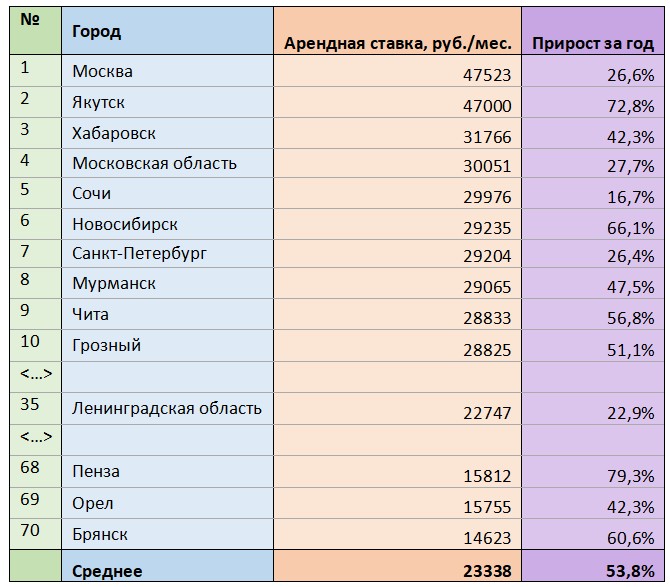The width and height of the screenshot is (670, 587).
Task: Click the Ленинградская область cell
Action: (167, 409)
